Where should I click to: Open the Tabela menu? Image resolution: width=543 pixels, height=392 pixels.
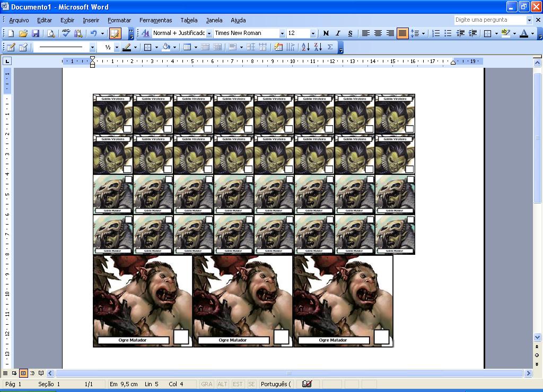point(189,20)
